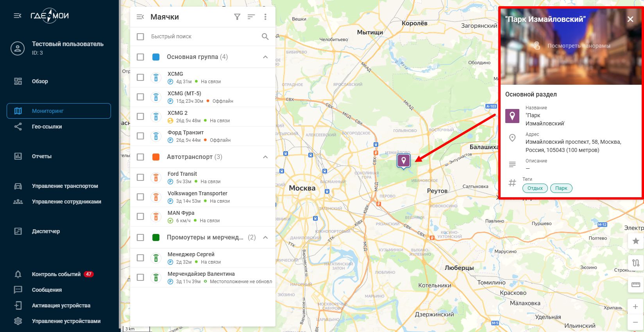Collapse the Основная группа section
Screen dimensions: 644x332
click(265, 57)
